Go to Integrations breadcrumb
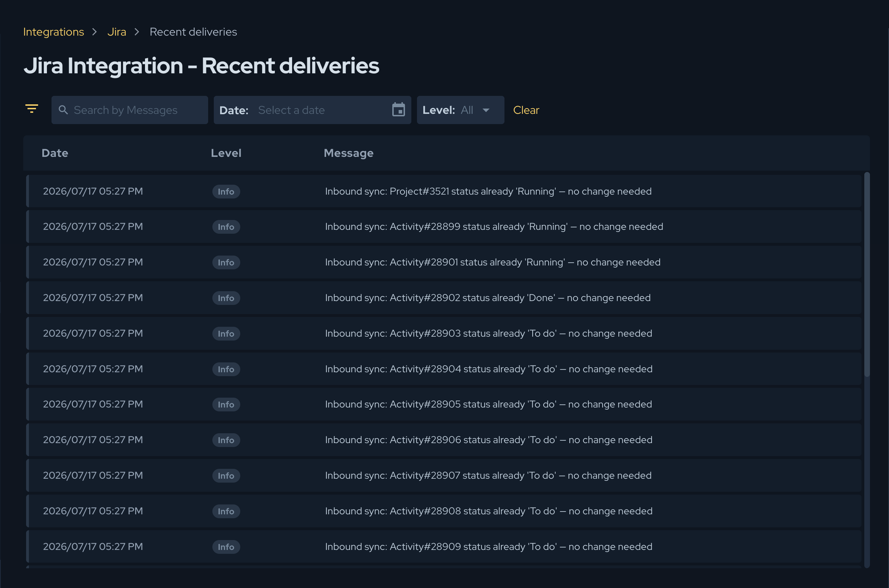 54,32
